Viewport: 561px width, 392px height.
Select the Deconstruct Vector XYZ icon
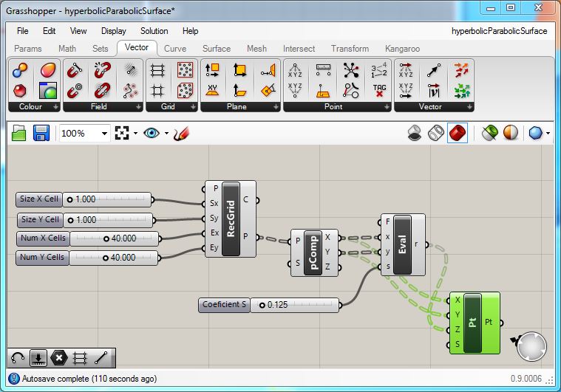[406, 70]
